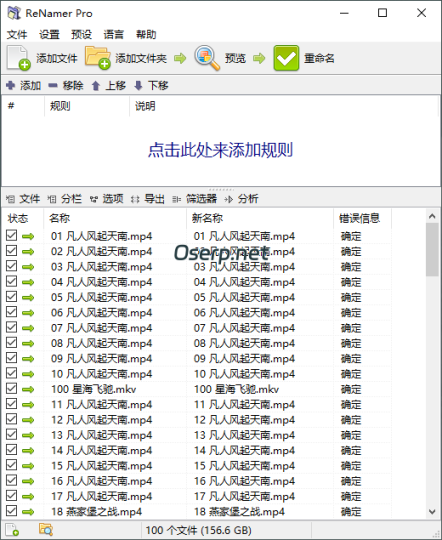Click the # rules column header

(23, 106)
